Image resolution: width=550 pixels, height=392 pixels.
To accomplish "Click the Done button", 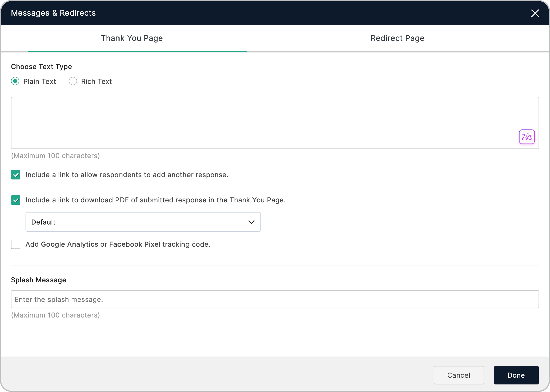I will click(516, 375).
